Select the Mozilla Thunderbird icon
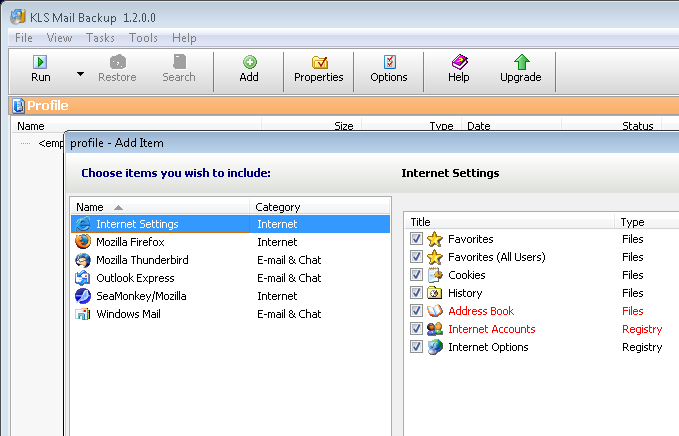 coord(83,260)
